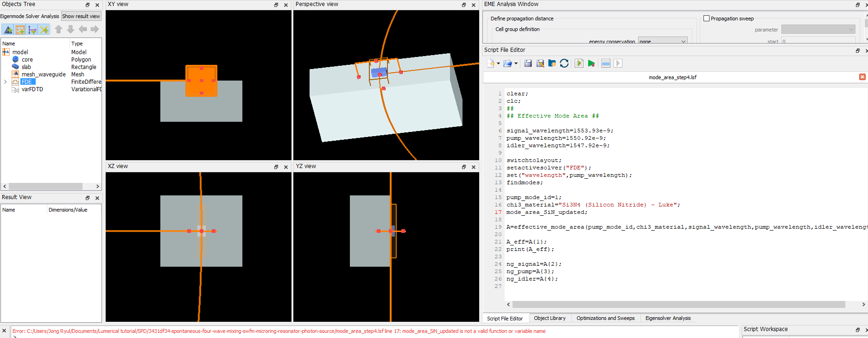
Task: Undock XY view panel
Action: [x=276, y=5]
